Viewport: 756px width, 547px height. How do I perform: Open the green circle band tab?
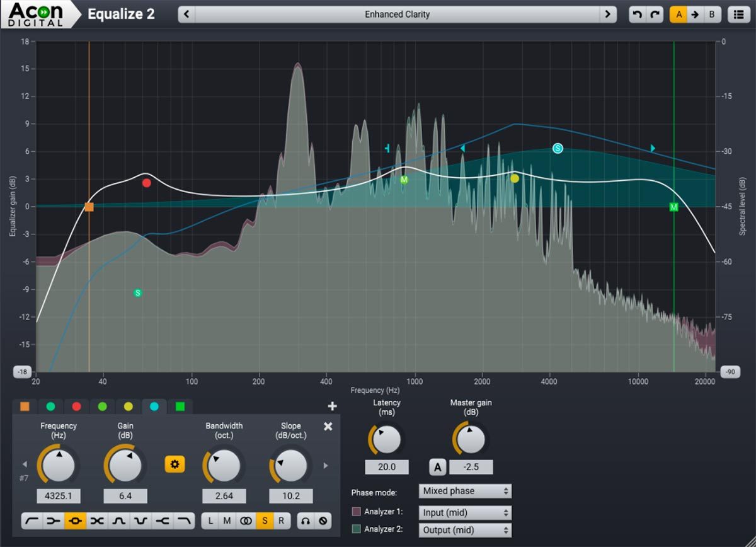[102, 406]
